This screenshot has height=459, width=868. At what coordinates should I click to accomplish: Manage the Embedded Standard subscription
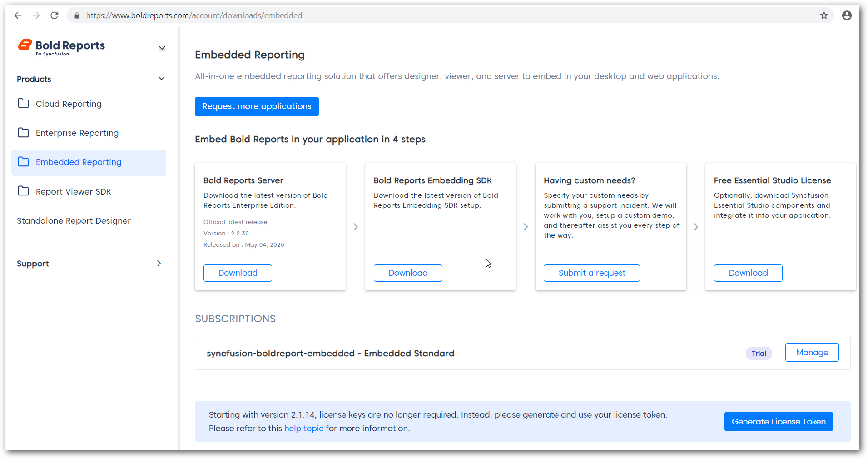(x=812, y=353)
